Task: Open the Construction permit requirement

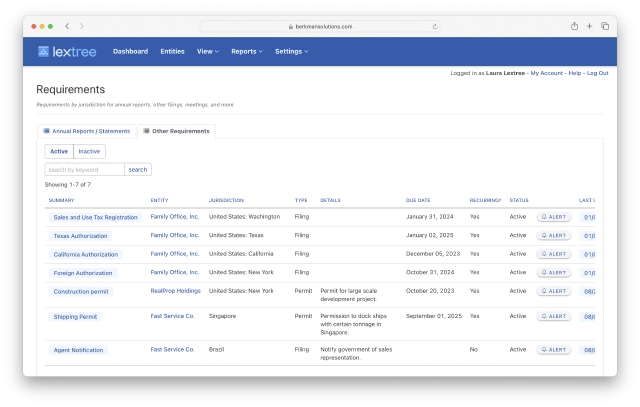Action: [81, 291]
